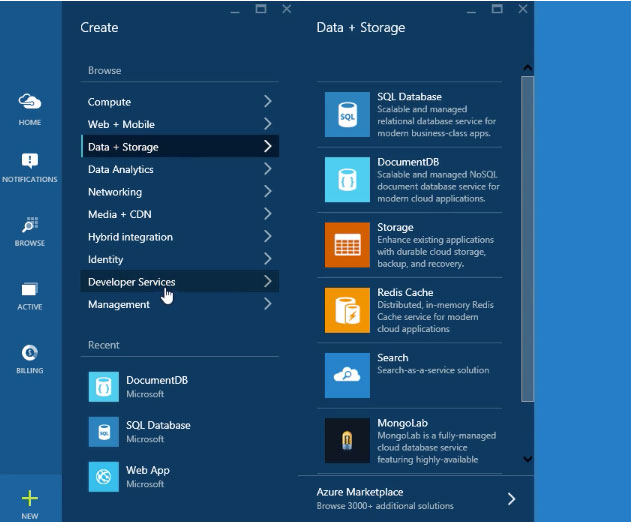Open the Azure Marketplace chevron arrow
Viewport: 631px width, 522px height.
[x=511, y=499]
